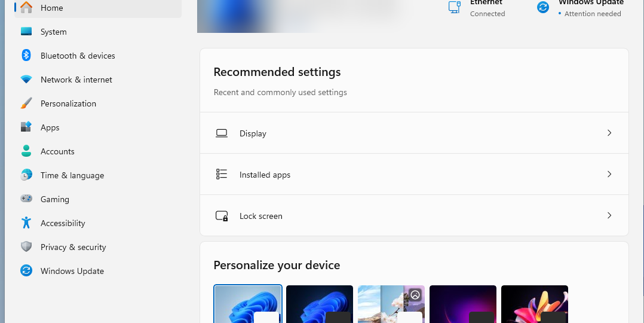Go to System settings

pyautogui.click(x=98, y=32)
